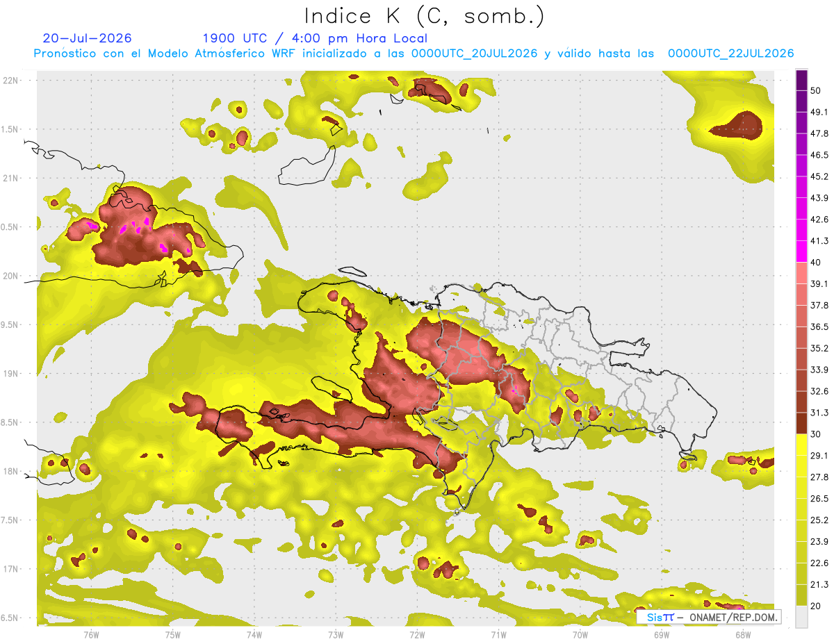Click the longitude label '73W'
Viewport: 834px width, 644px height.
click(x=336, y=634)
